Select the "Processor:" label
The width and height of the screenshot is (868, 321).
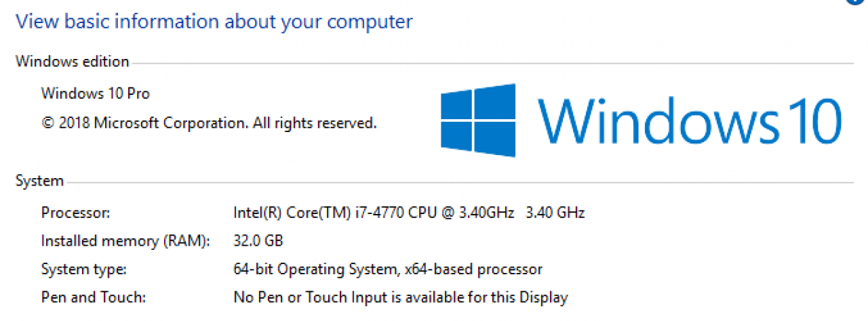click(75, 213)
